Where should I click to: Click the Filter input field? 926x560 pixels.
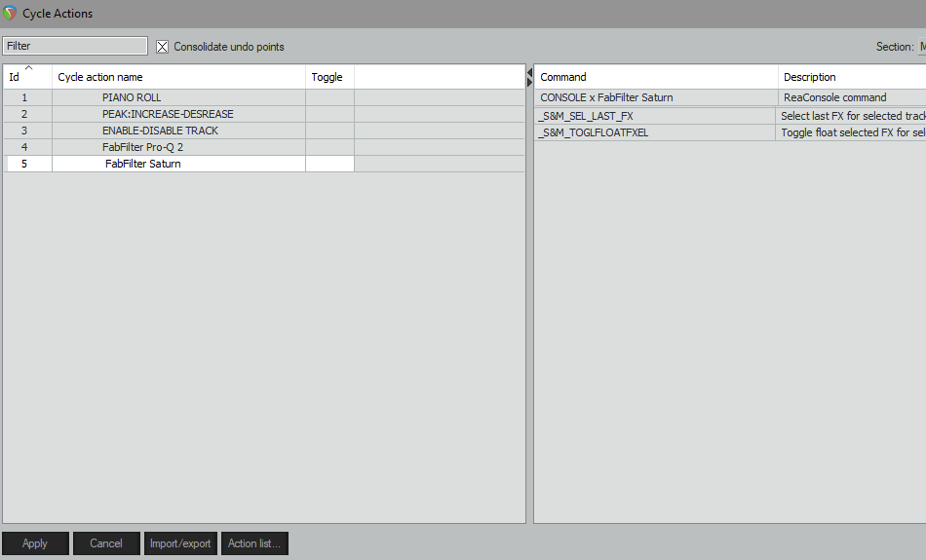75,46
